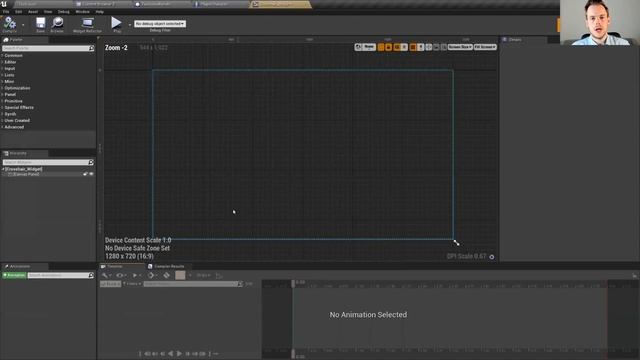The image size is (640, 360).
Task: Expand the Advanced palette category
Action: tap(14, 127)
